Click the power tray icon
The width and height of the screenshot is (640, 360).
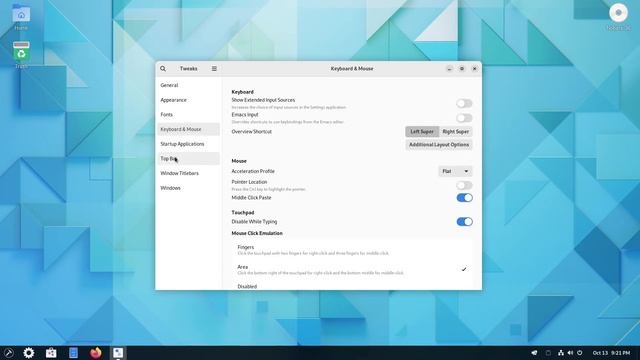click(x=580, y=353)
